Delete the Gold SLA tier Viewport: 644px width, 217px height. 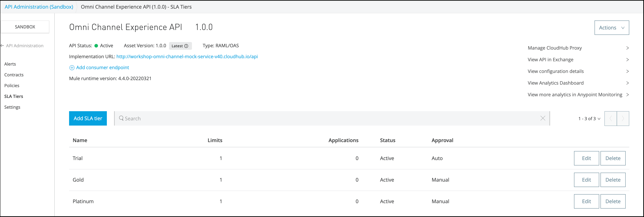613,180
